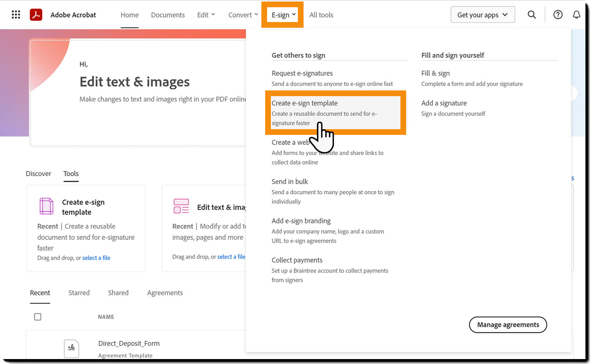Click the Create e-sign template card title

tap(83, 207)
